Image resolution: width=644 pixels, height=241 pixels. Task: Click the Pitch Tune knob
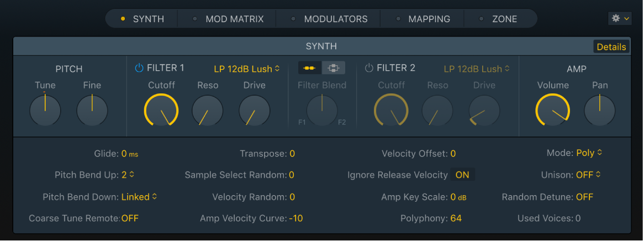(x=45, y=109)
